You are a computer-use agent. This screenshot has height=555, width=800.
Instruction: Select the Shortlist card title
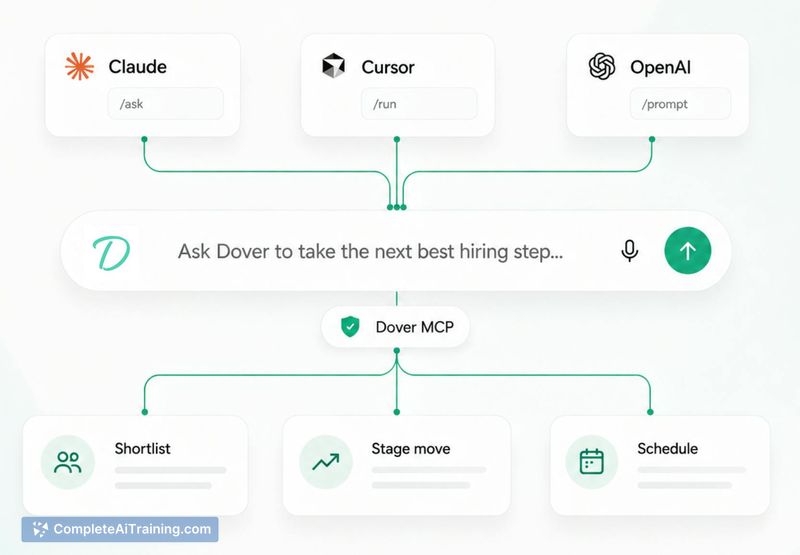point(142,448)
